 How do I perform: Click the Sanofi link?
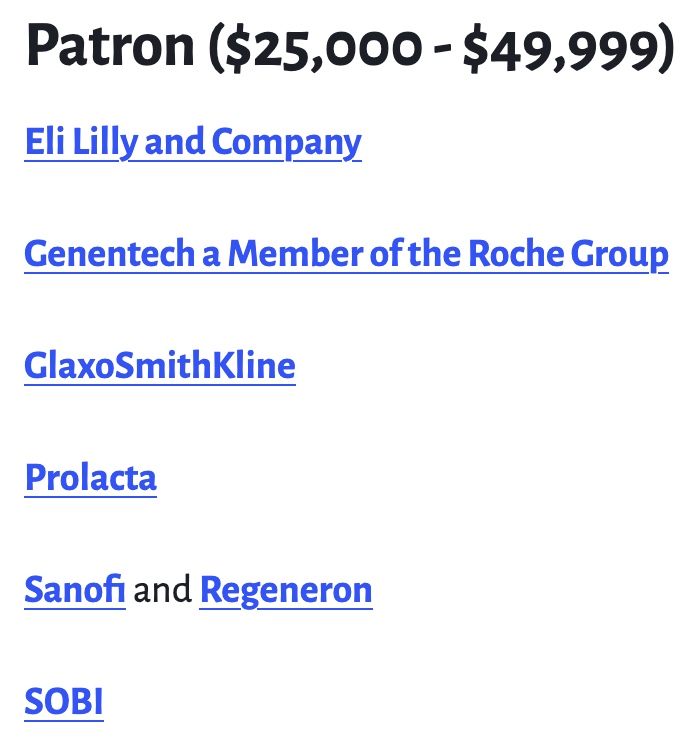point(75,590)
